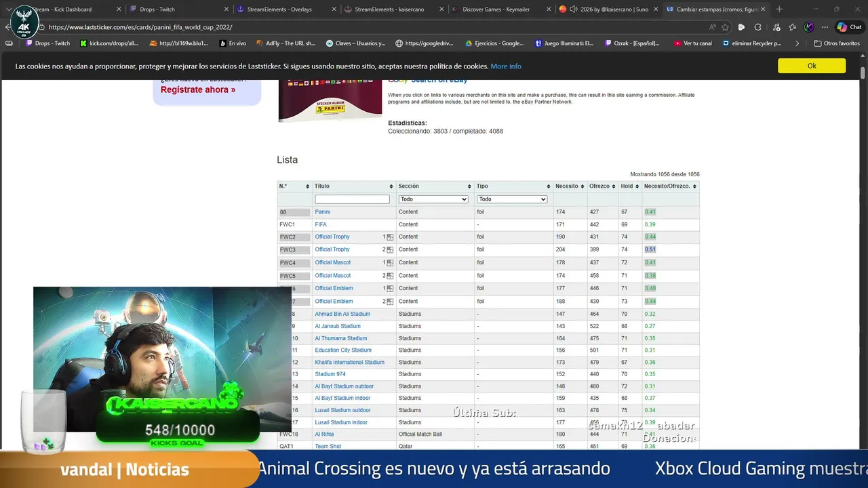This screenshot has width=868, height=488.
Task: Open the media control music icon
Action: pyautogui.click(x=775, y=27)
